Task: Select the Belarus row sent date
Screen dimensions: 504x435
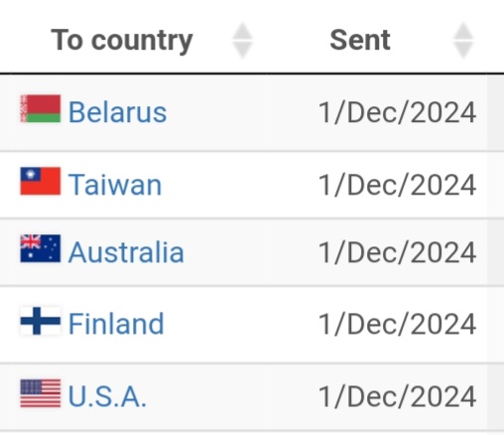Action: [397, 112]
